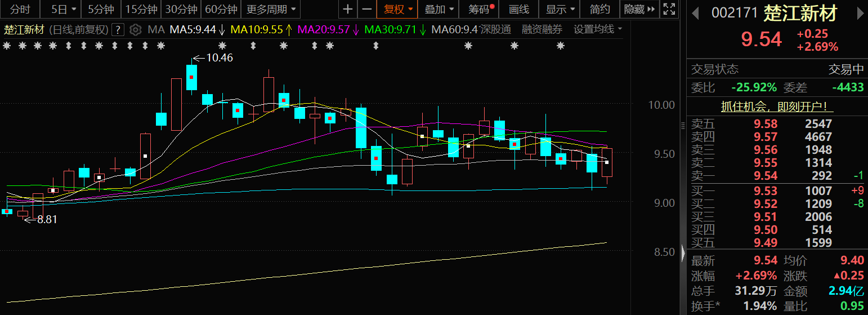Enter fullscreen chart mode
This screenshot has width=868, height=315.
(669, 9)
